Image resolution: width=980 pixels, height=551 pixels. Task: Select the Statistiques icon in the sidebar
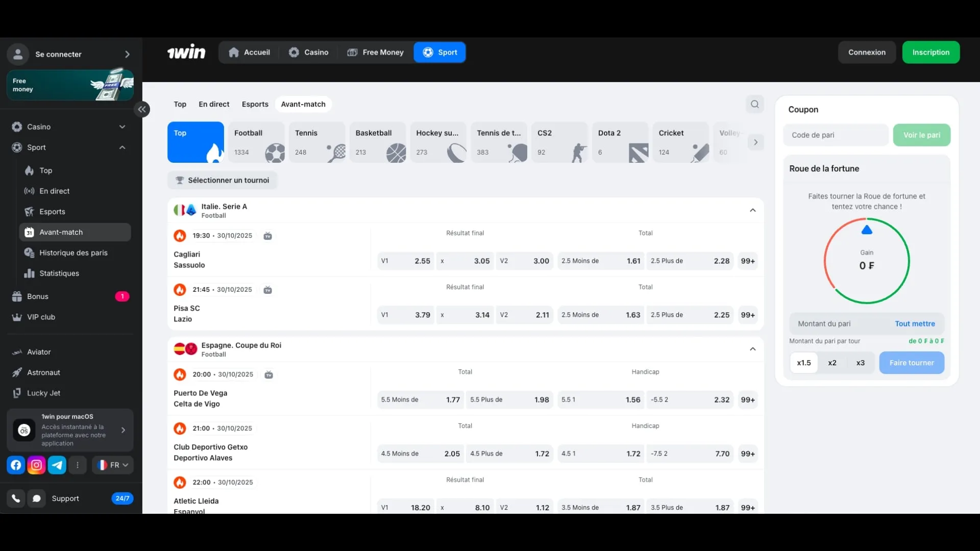tap(30, 273)
